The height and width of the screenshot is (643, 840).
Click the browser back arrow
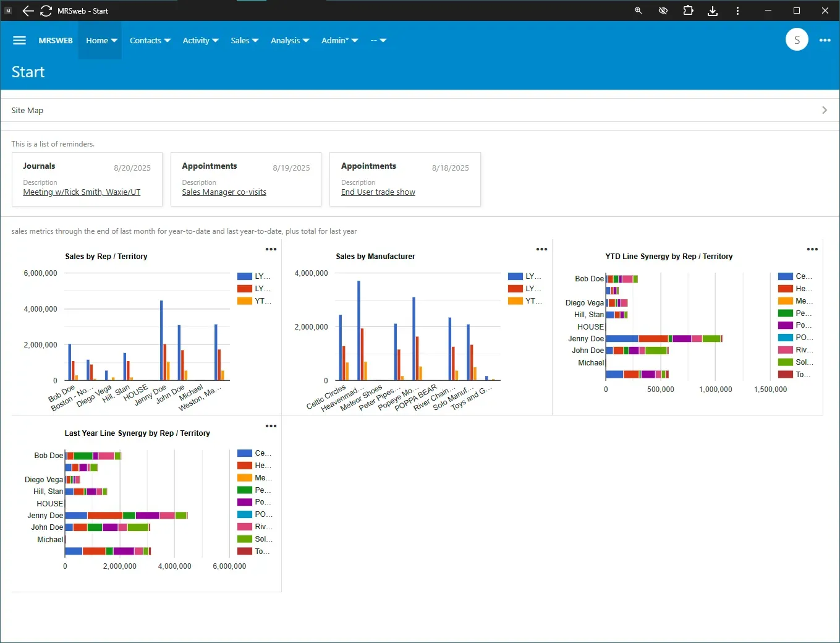(28, 11)
